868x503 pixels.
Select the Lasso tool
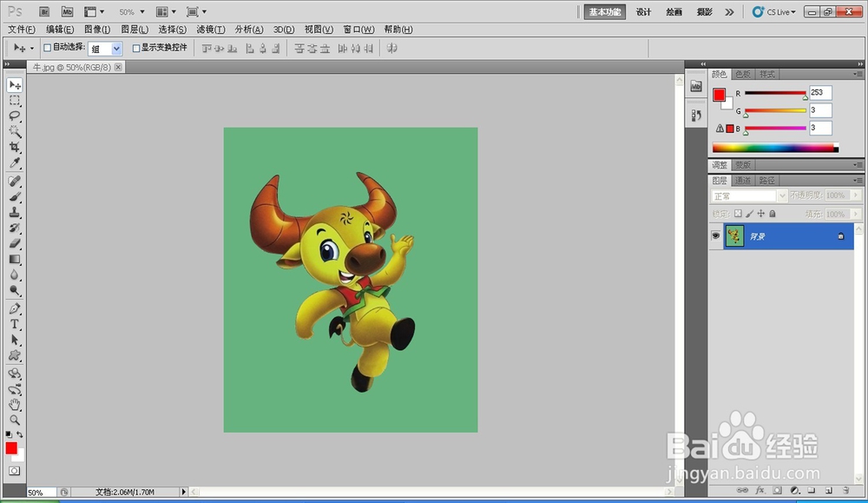(x=15, y=116)
